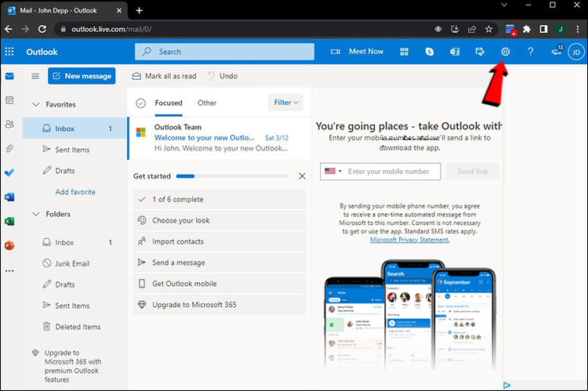Open the Filter dropdown

285,103
